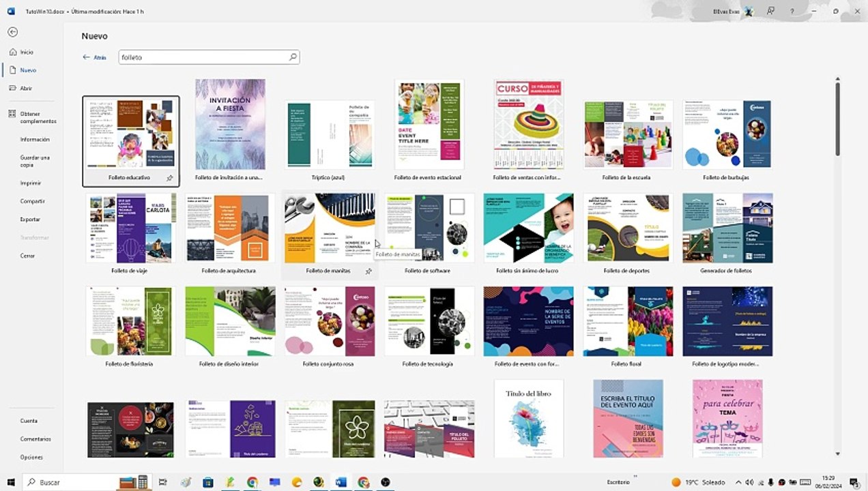Open the Windows Start menu

11,482
